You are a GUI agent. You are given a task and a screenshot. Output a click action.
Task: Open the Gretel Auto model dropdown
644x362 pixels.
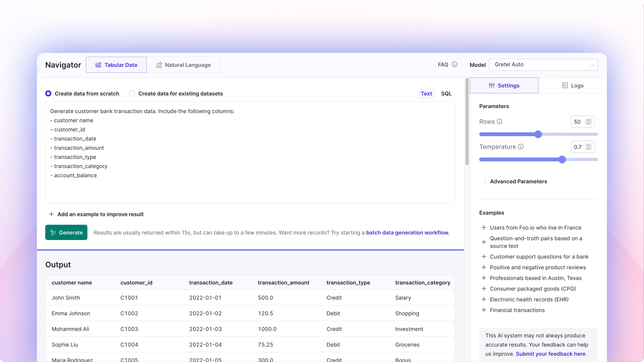pyautogui.click(x=543, y=65)
